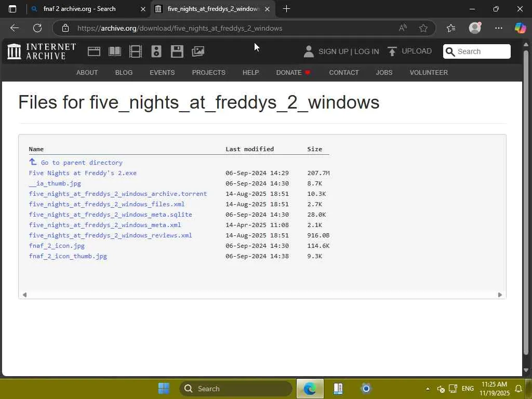Open the Audio speaker icon
This screenshot has width=532, height=399.
click(156, 51)
